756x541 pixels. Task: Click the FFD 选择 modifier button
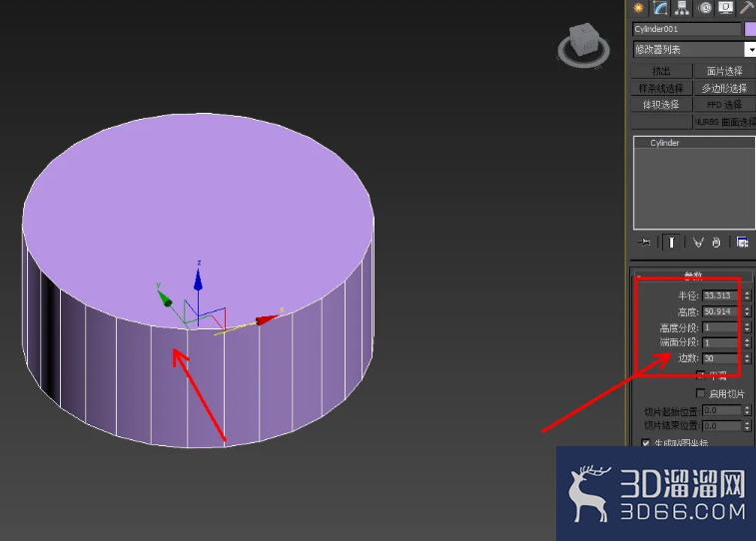pyautogui.click(x=724, y=105)
